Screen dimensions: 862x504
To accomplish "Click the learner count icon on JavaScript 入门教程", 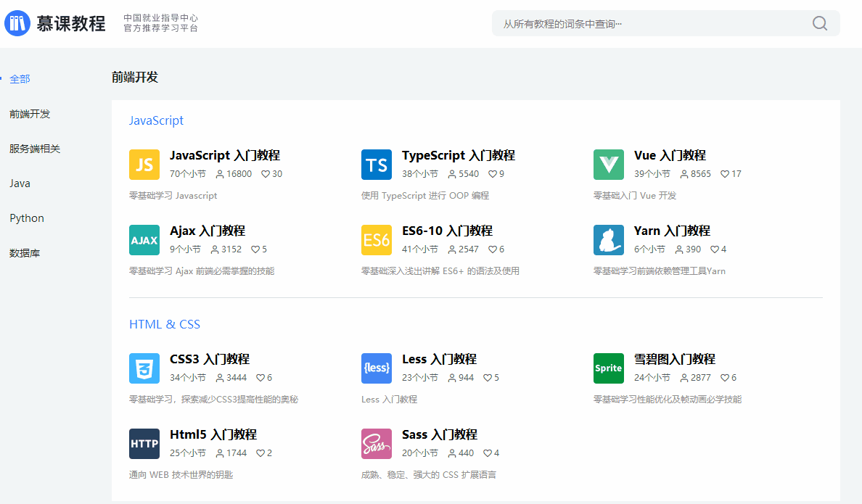I will pyautogui.click(x=220, y=174).
